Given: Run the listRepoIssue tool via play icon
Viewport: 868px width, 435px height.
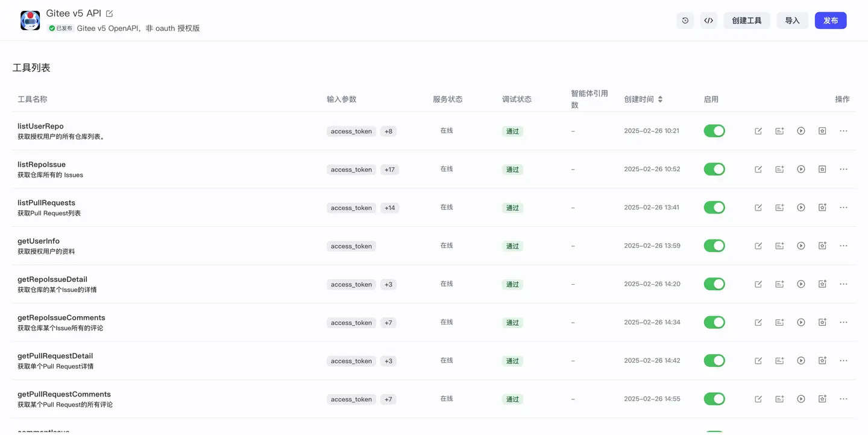Looking at the screenshot, I should click(801, 169).
